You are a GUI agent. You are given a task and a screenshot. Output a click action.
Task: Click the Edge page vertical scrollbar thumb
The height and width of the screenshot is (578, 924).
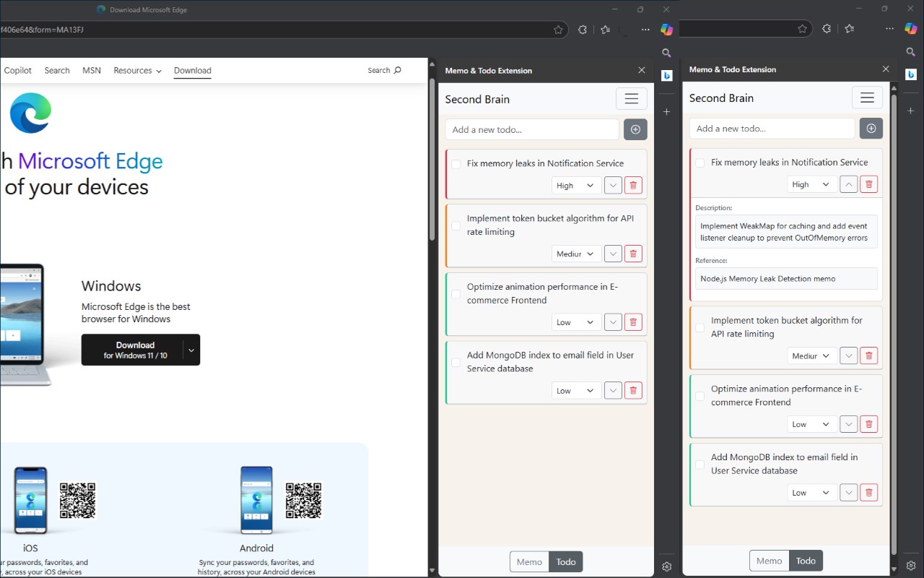(432, 160)
